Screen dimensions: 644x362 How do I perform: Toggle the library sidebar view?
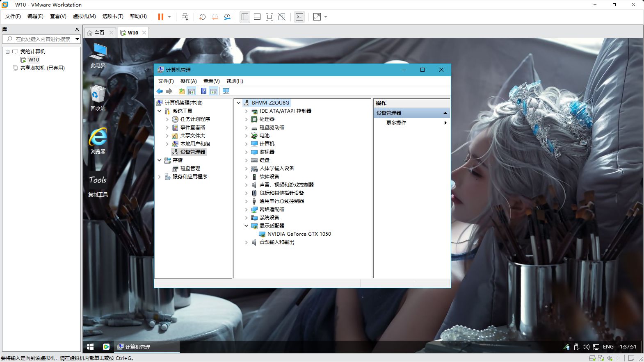tap(245, 17)
